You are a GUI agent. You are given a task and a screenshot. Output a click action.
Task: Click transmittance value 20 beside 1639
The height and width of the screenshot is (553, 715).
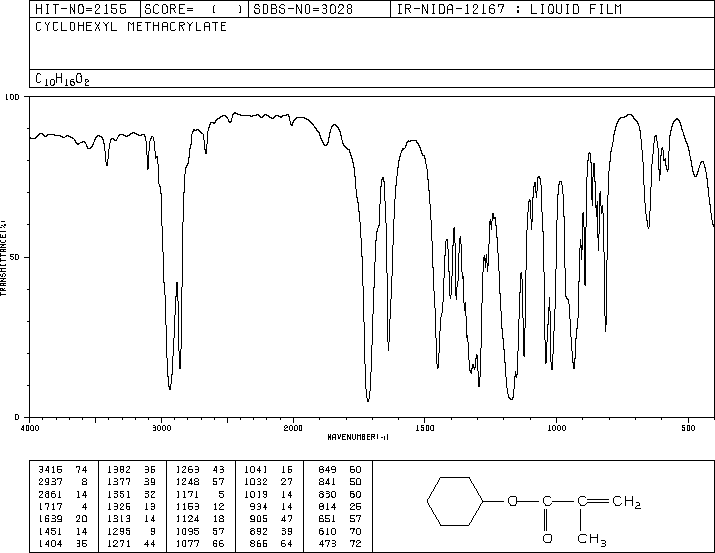(x=81, y=519)
